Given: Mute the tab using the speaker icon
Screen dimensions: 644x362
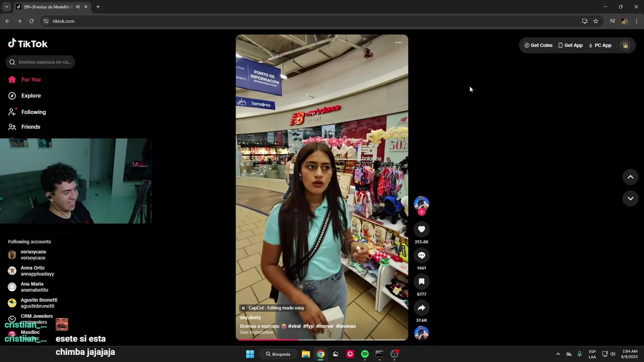Looking at the screenshot, I should point(77,7).
